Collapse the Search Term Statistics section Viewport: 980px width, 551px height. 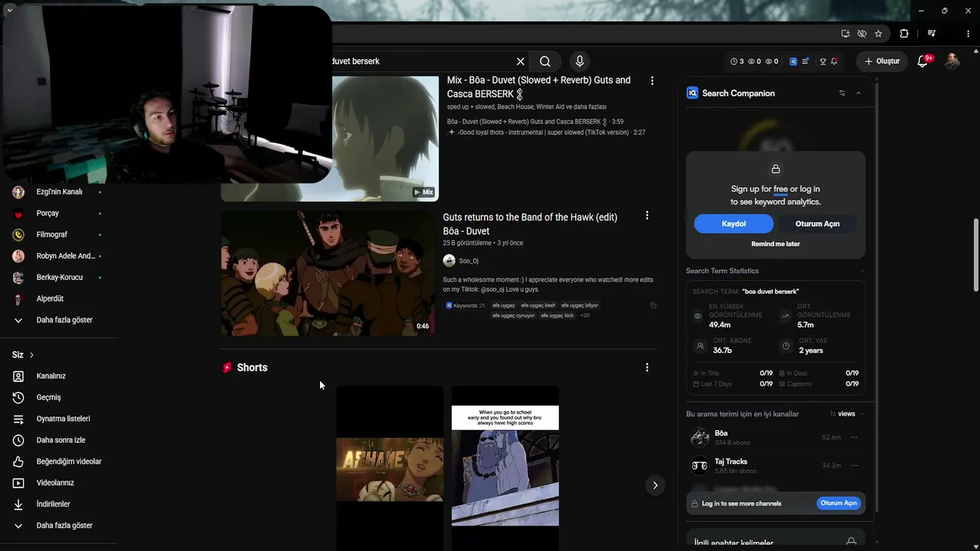coord(862,271)
